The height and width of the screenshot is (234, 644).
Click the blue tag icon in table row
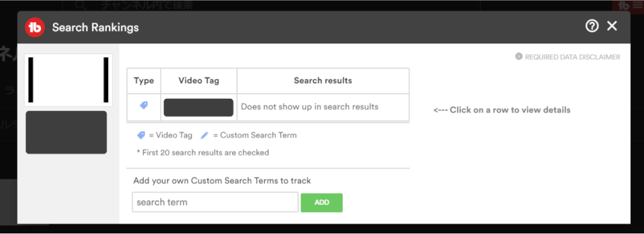[x=144, y=106]
